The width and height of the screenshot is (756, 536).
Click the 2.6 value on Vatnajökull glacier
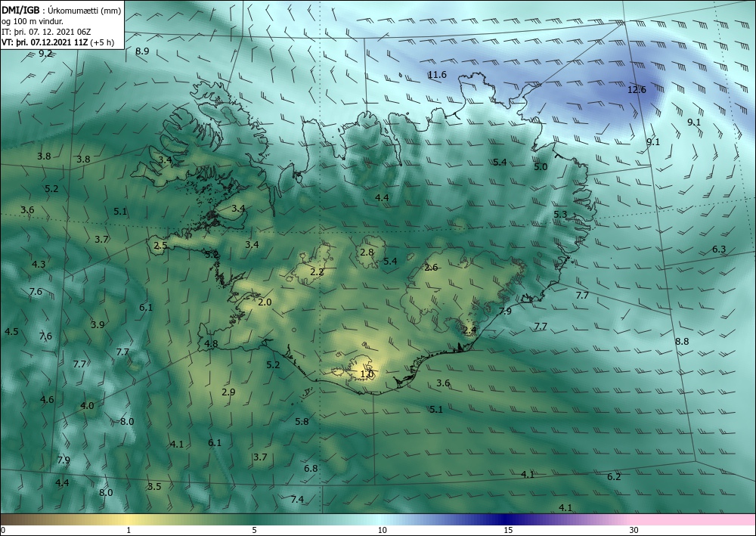coord(431,268)
